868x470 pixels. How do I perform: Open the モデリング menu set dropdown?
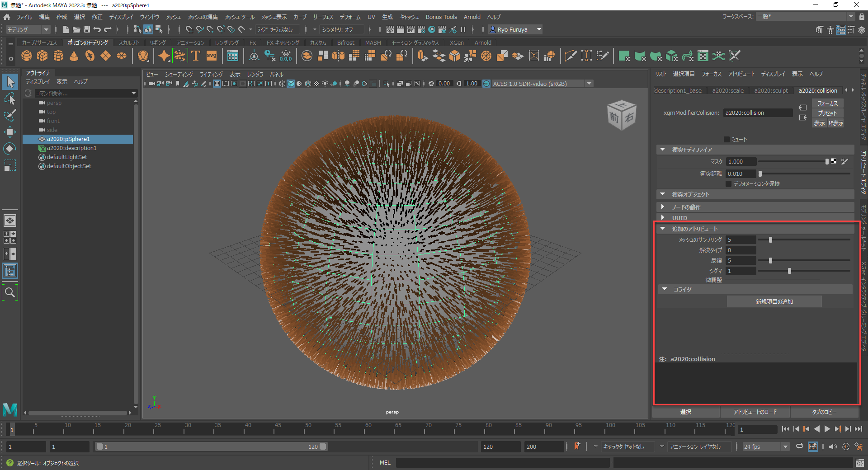point(28,29)
